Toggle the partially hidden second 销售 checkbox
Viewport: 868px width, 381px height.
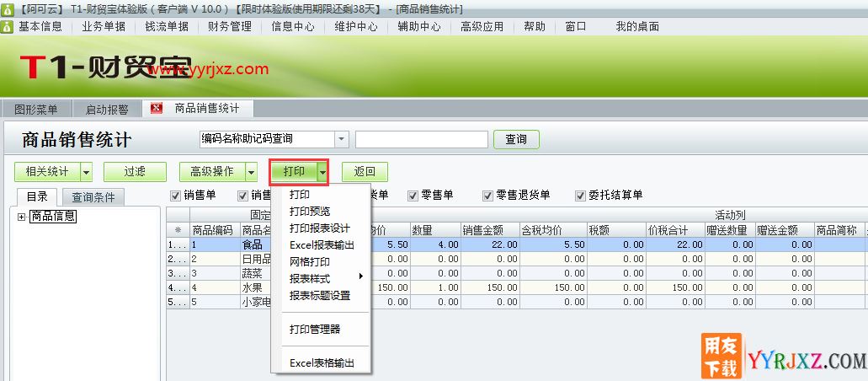(242, 196)
